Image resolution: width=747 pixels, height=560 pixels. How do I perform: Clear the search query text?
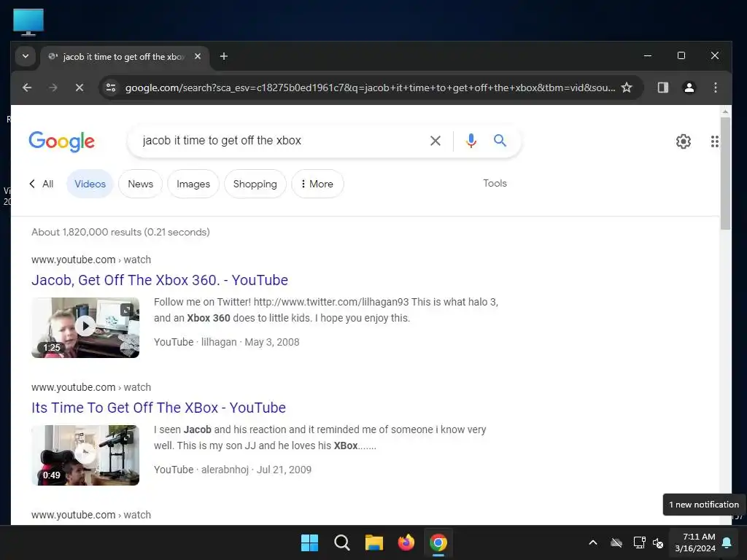point(435,141)
